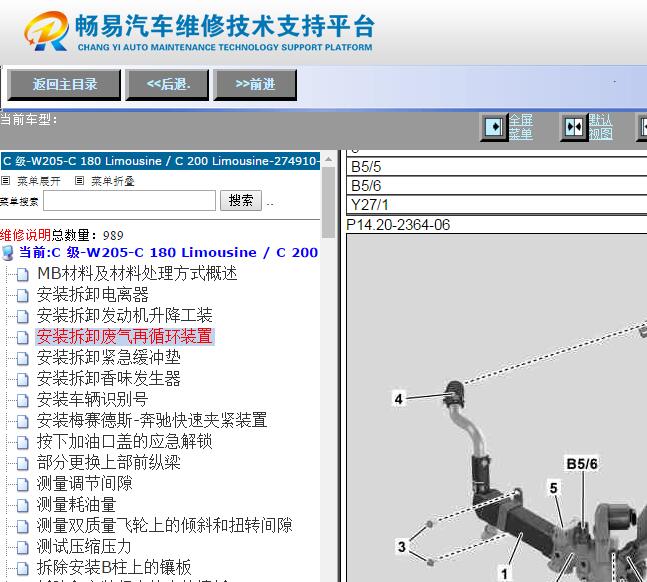Click document icon beside 部分更换上部前纵梁
Viewport: 647px width, 582px height.
[x=23, y=463]
